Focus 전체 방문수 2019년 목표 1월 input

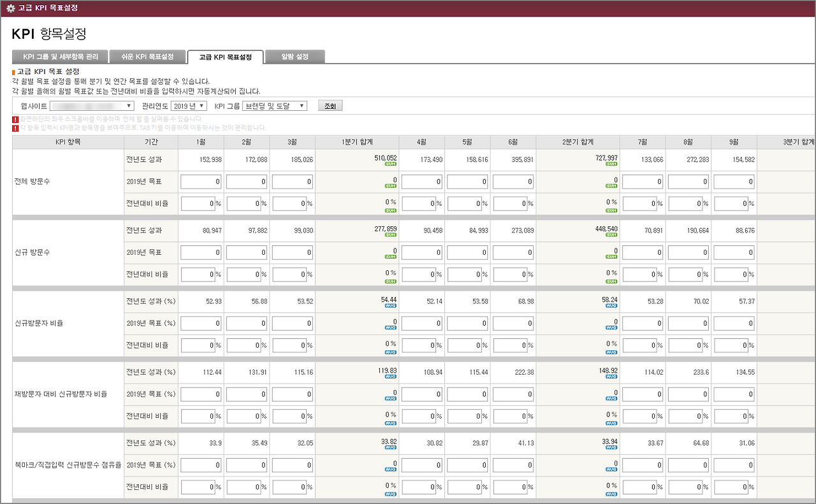(x=201, y=182)
